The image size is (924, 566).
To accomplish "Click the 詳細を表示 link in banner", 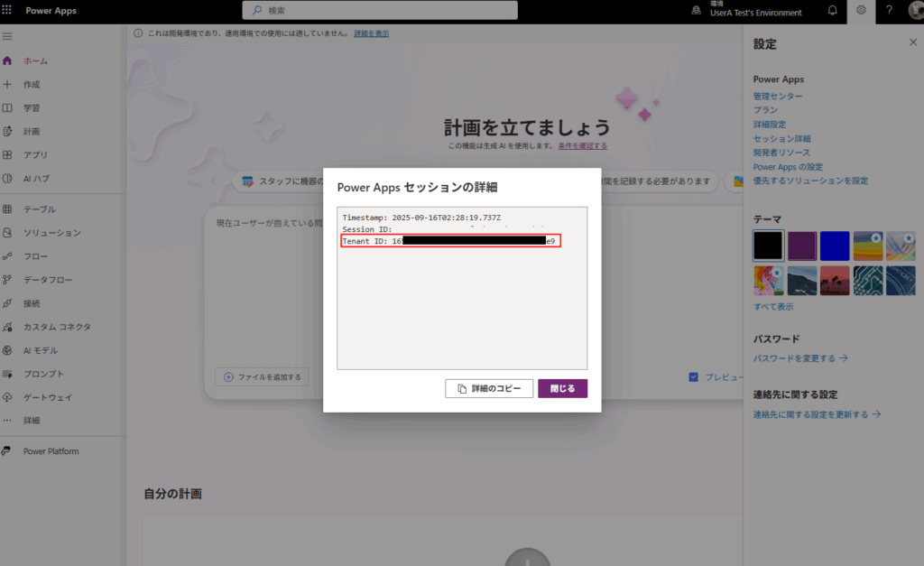I will click(371, 33).
